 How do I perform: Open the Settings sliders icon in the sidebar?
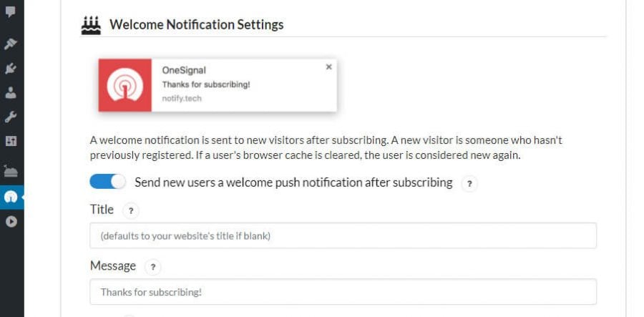coord(11,141)
